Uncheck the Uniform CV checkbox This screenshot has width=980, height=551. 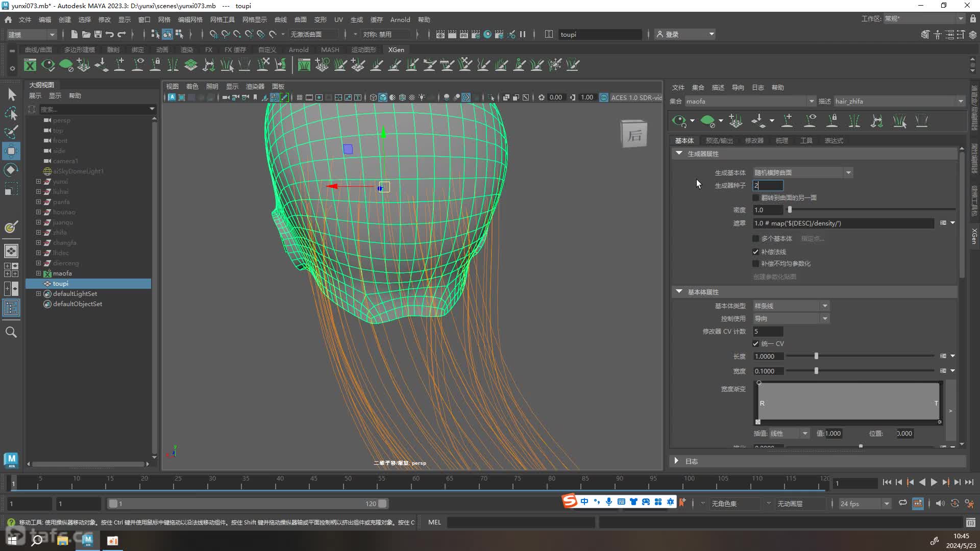pyautogui.click(x=755, y=343)
